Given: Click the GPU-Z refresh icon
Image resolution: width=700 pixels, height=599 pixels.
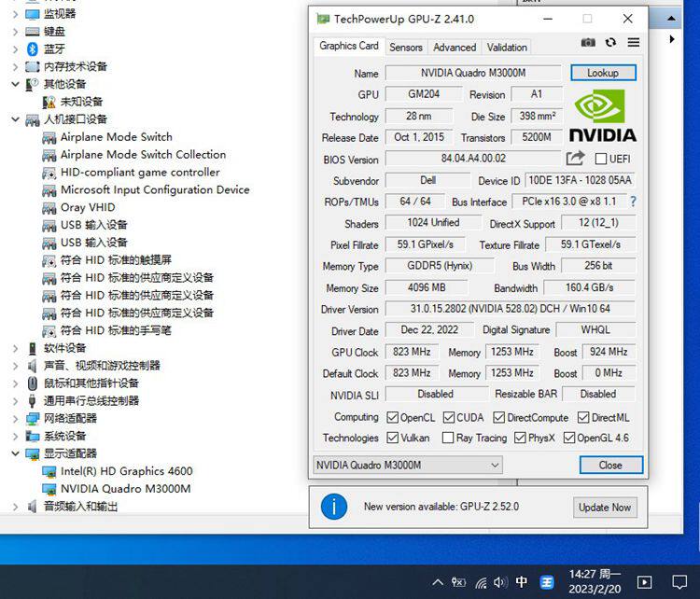Looking at the screenshot, I should 610,42.
